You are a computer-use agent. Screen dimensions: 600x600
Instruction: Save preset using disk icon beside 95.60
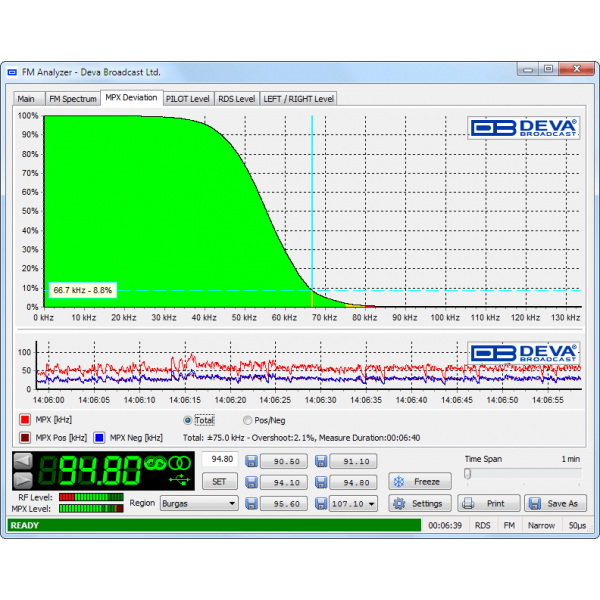click(251, 504)
